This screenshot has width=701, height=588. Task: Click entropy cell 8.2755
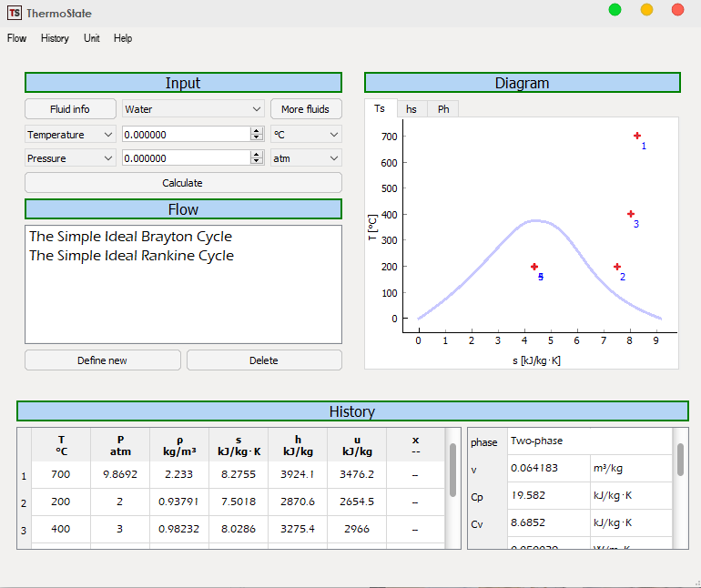(x=239, y=474)
